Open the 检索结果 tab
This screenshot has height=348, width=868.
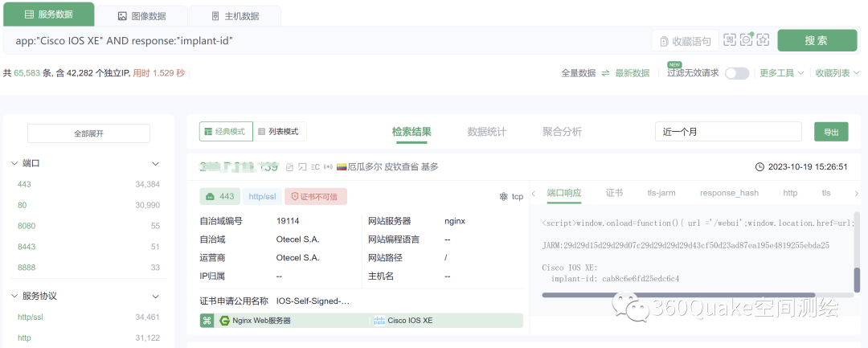(411, 132)
